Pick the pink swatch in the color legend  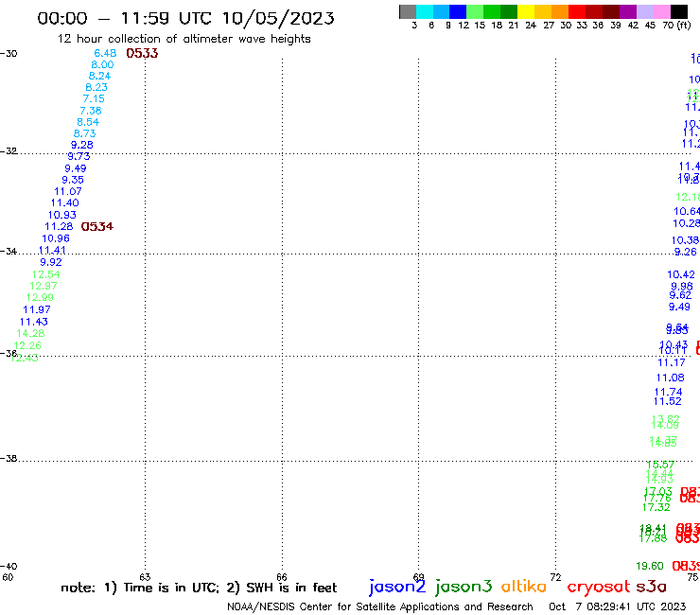click(661, 11)
